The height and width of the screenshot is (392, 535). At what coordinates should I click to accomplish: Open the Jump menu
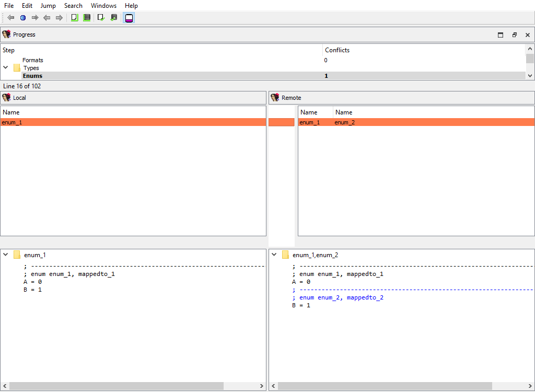click(48, 6)
